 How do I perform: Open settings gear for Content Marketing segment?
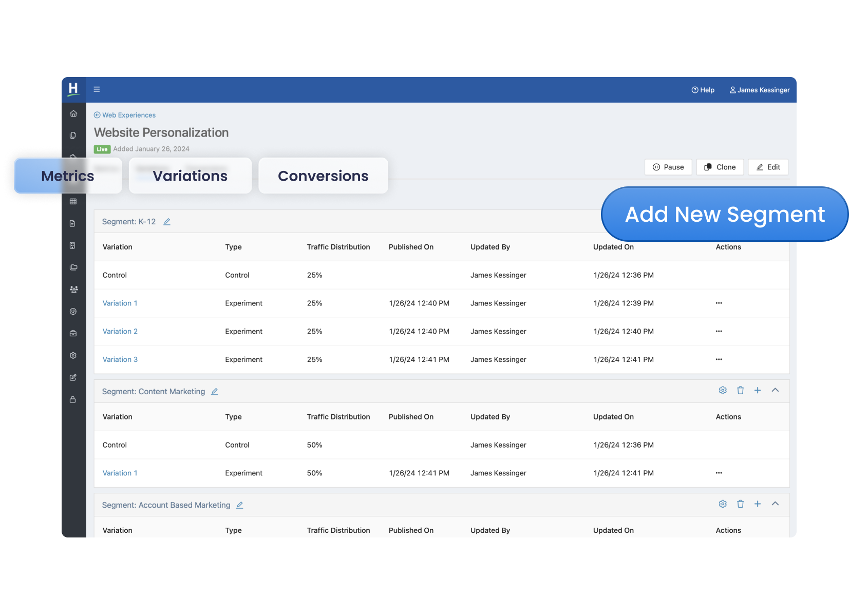(x=723, y=391)
